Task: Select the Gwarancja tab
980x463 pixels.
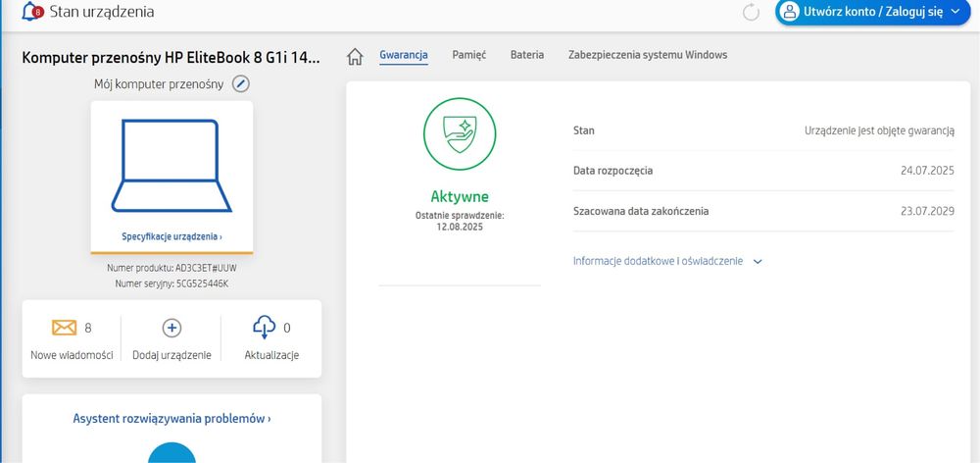Action: pyautogui.click(x=404, y=54)
